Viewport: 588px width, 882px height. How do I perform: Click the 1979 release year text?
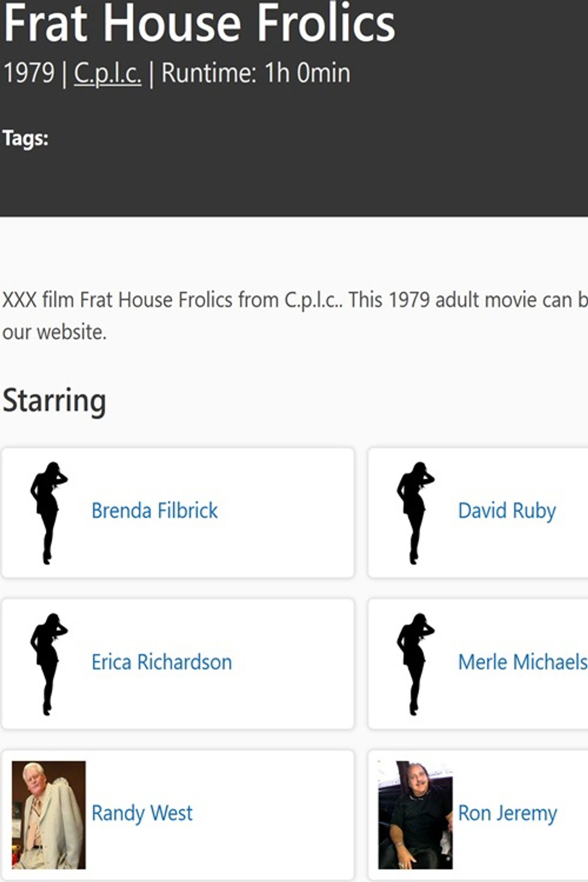tap(28, 73)
